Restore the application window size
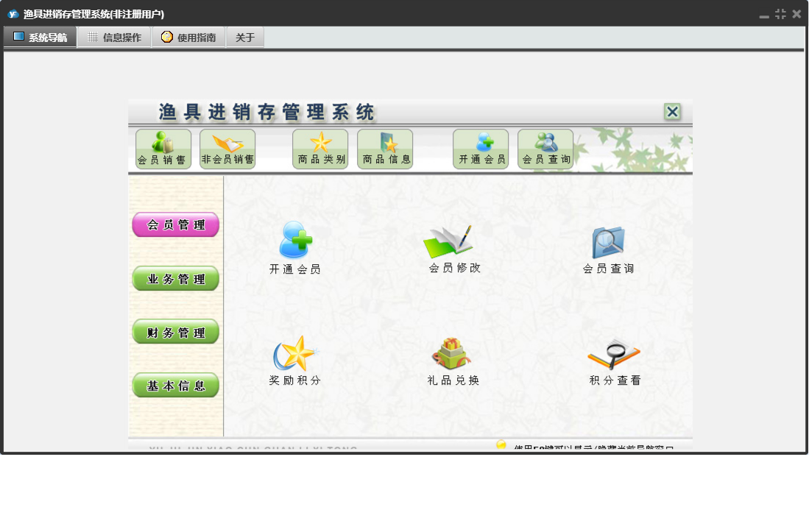The height and width of the screenshot is (532, 809). pos(780,14)
